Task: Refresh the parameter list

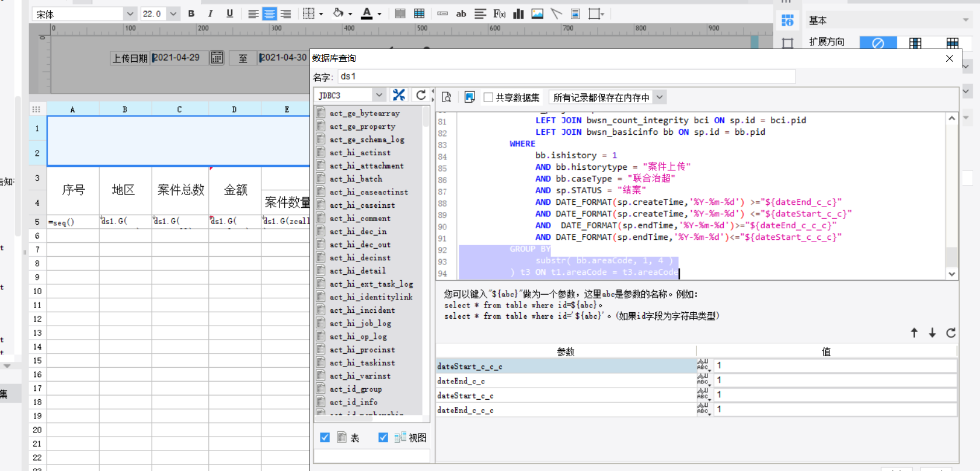Action: point(951,333)
